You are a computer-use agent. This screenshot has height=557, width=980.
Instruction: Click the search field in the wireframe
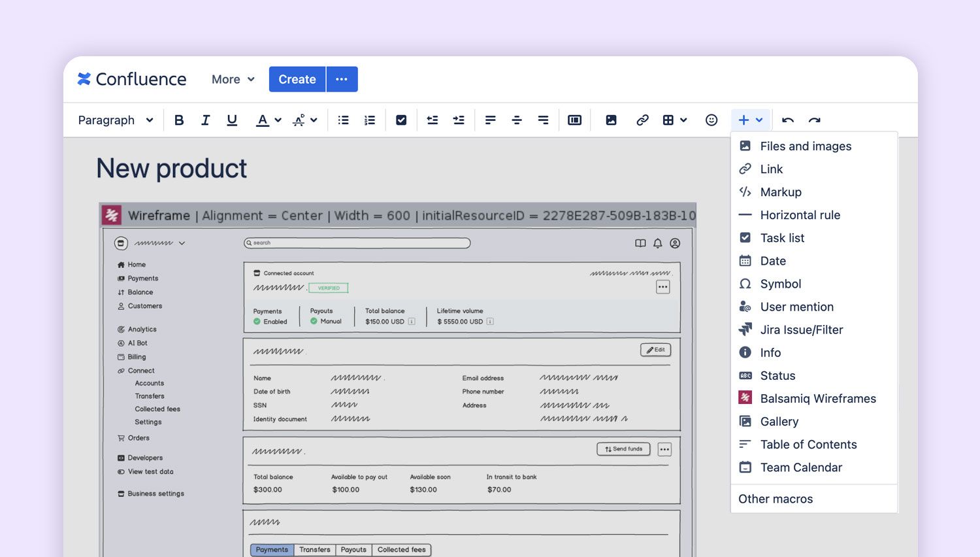pos(357,243)
